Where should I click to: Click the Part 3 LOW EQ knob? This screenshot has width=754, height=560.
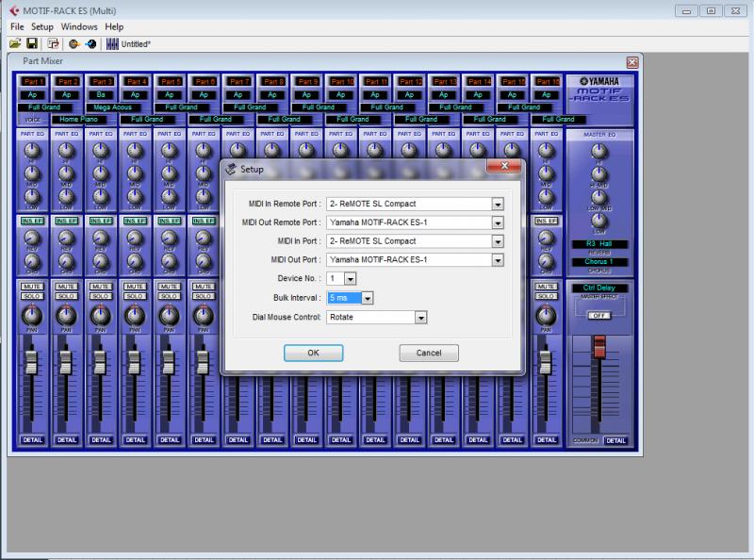pos(101,196)
